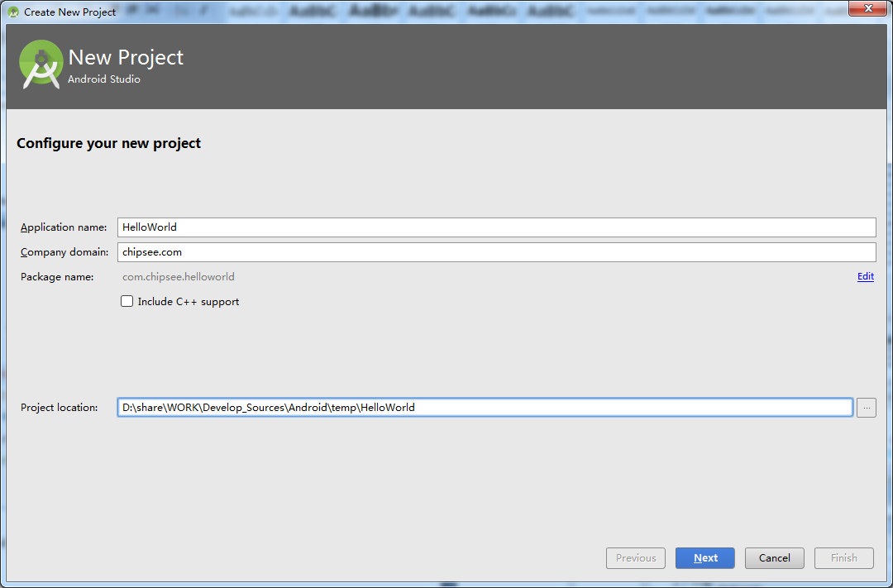This screenshot has width=893, height=588.
Task: Click the Company domain field
Action: pos(497,252)
